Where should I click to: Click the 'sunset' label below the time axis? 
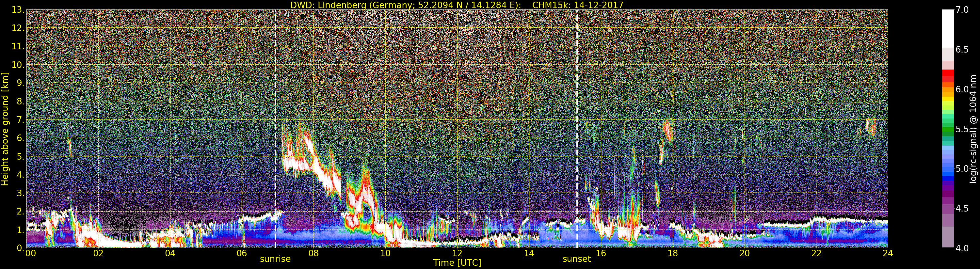(577, 259)
